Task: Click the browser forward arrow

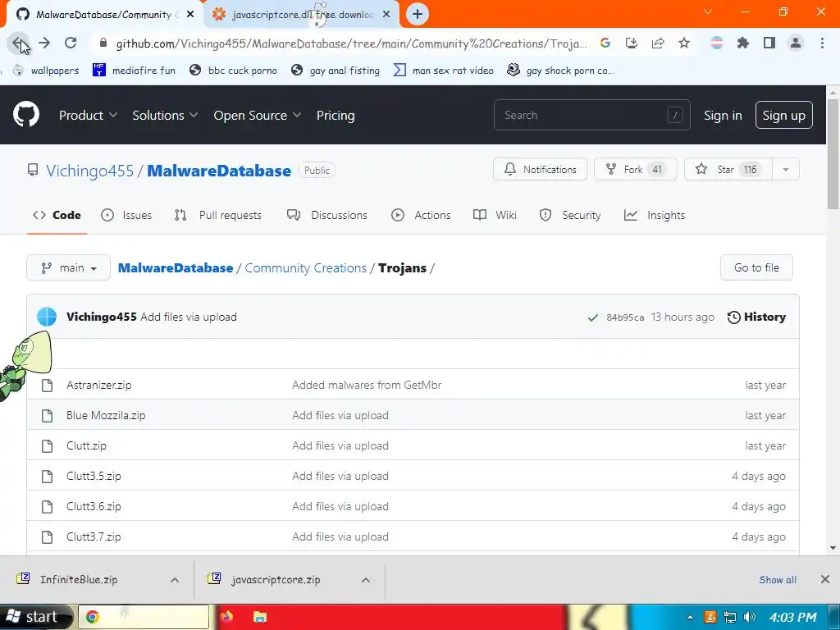Action: click(x=44, y=43)
